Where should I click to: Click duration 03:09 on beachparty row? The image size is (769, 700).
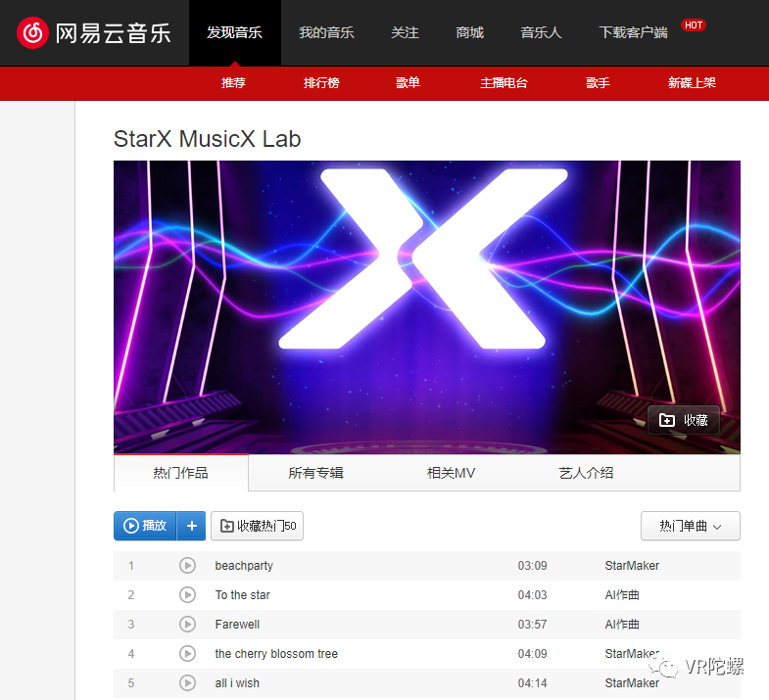pos(532,566)
